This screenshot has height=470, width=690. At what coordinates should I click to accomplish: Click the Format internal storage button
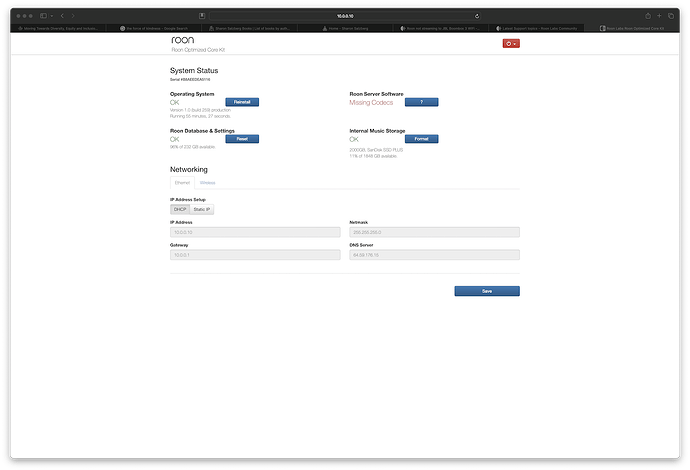pyautogui.click(x=421, y=139)
